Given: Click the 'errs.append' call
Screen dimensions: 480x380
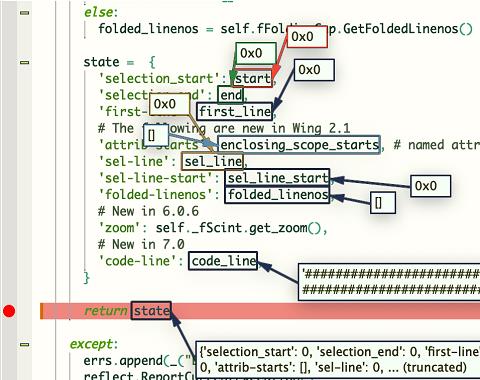Looking at the screenshot, I should click(123, 361).
